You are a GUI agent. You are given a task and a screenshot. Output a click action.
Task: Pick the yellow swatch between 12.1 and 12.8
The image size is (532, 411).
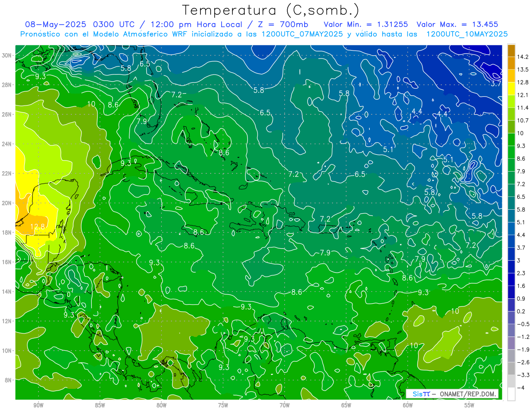click(x=511, y=88)
